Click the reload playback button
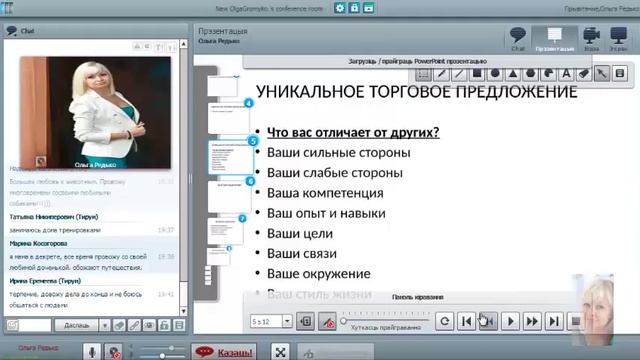The image size is (640, 360). (x=444, y=322)
